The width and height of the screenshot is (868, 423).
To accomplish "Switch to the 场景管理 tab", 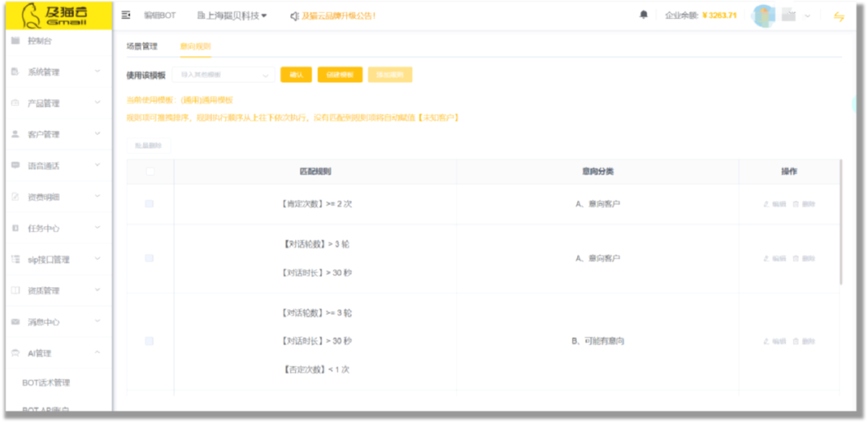I will click(142, 47).
